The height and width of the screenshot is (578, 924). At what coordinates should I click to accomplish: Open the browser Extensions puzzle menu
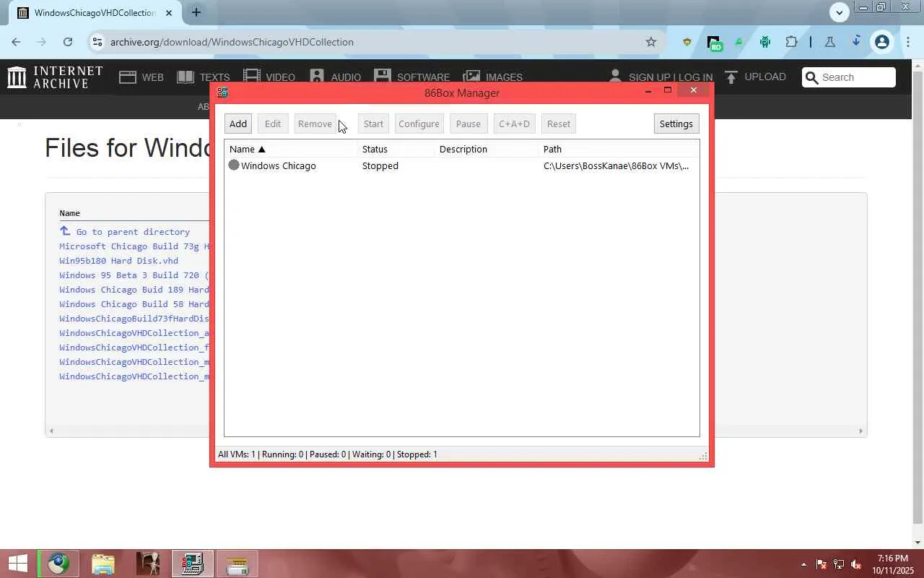(x=791, y=42)
